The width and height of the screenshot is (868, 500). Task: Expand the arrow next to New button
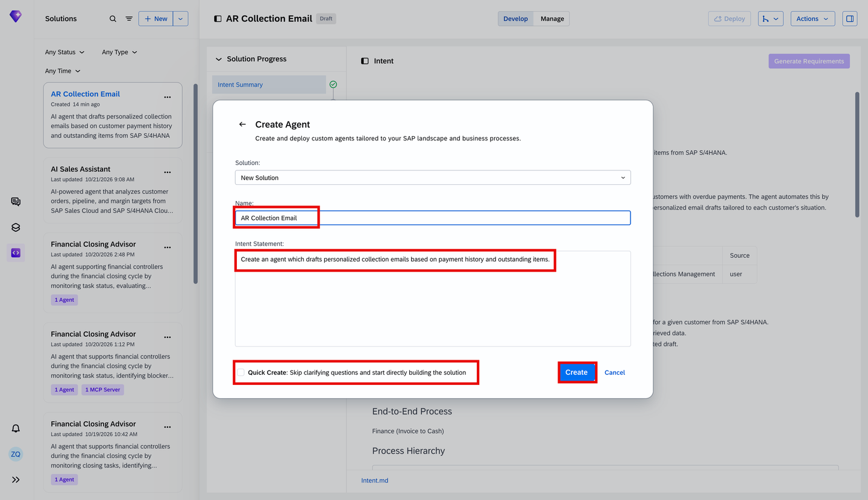[x=181, y=19]
